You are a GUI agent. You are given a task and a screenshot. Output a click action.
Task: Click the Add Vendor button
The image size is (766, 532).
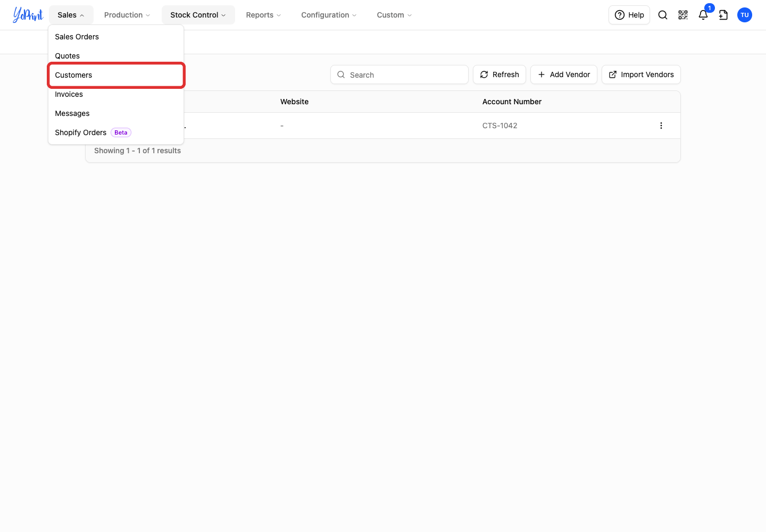click(x=564, y=74)
